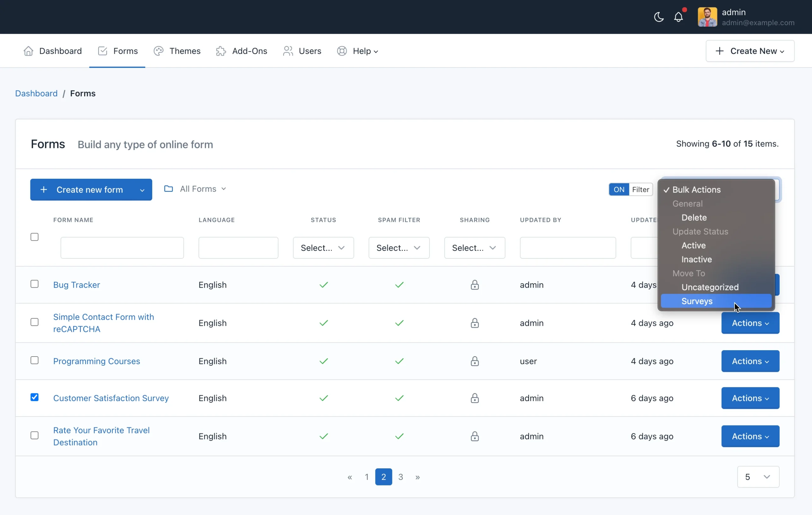Click the Form Name filter input field
This screenshot has height=515, width=812.
(122, 248)
